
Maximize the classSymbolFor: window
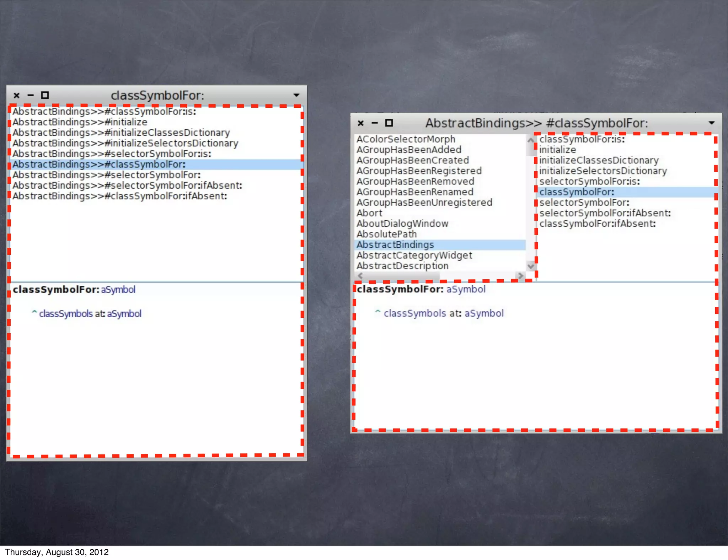45,95
